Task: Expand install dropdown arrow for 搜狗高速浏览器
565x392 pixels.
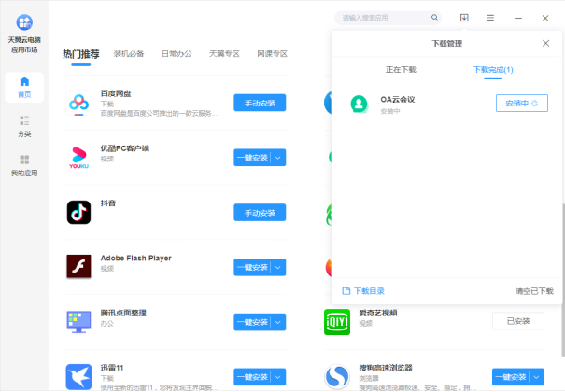Action: click(537, 377)
